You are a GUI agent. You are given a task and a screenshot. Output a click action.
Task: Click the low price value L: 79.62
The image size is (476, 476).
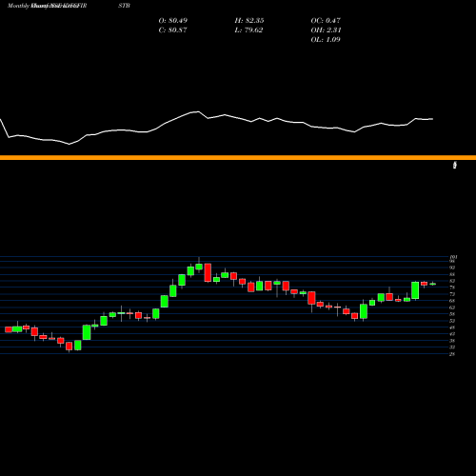click(x=248, y=30)
